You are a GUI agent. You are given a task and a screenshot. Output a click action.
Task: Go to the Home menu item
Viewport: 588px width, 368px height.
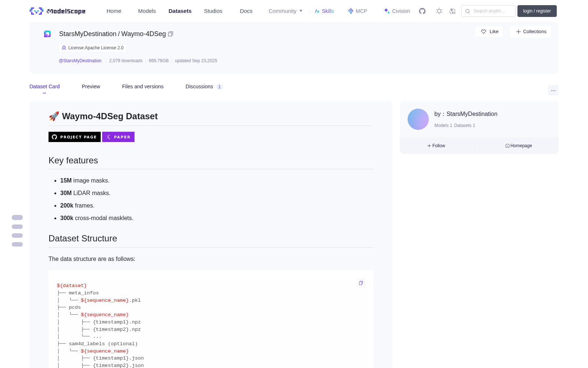[114, 11]
